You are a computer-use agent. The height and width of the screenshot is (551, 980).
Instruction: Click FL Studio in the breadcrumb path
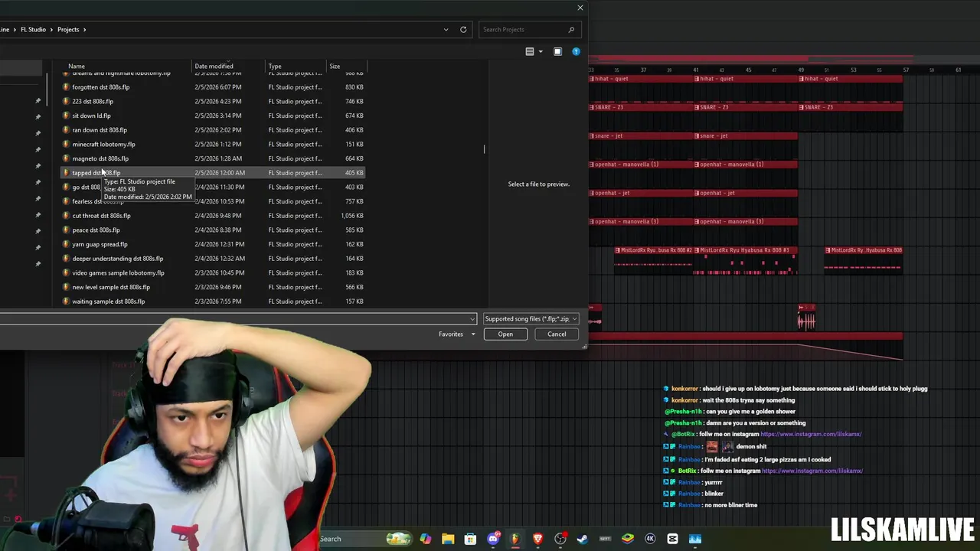click(33, 29)
